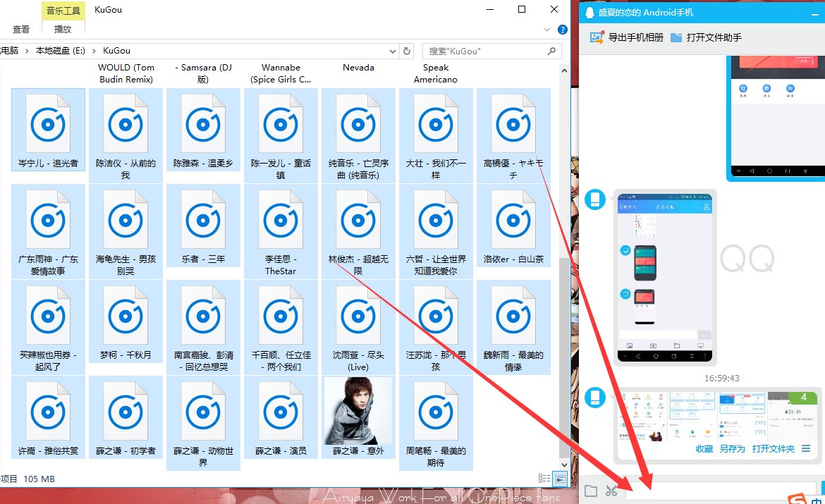Switch to details view in status bar
This screenshot has width=825, height=504.
544,478
